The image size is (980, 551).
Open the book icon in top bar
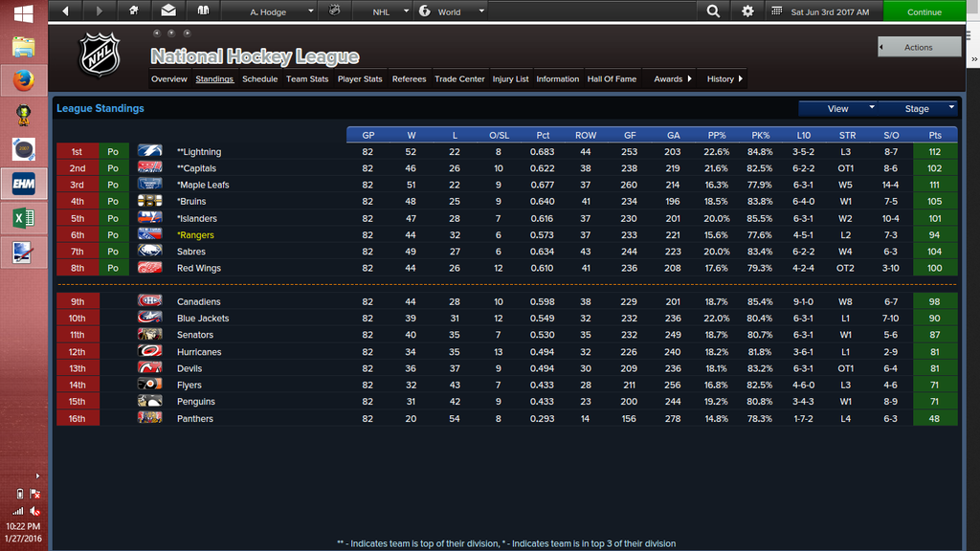pos(203,11)
